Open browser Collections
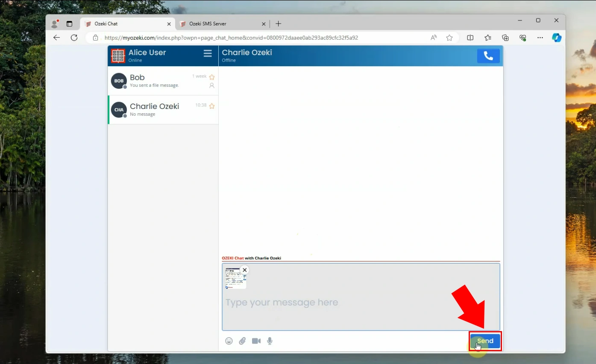596x364 pixels. click(x=505, y=38)
